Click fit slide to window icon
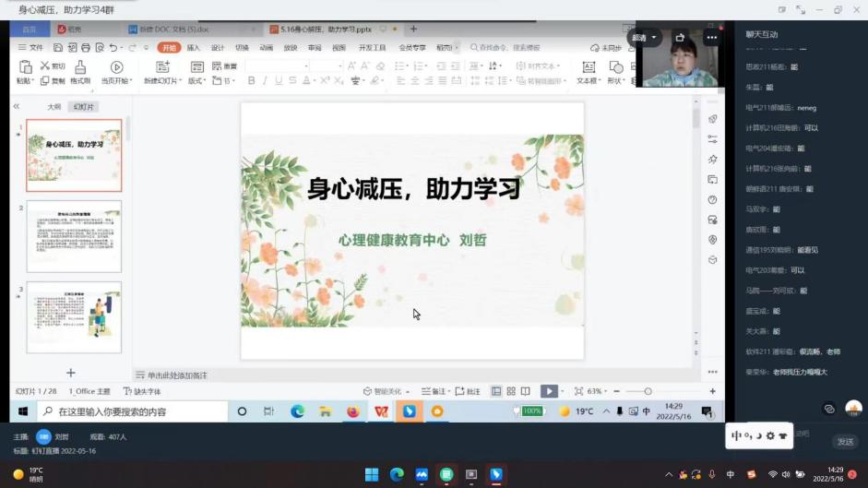Image resolution: width=868 pixels, height=488 pixels. (578, 391)
